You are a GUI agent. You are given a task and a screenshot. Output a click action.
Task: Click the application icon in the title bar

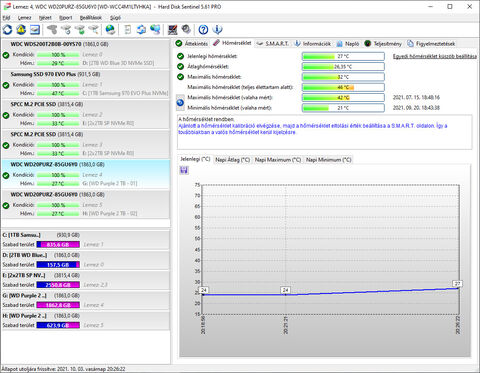tap(7, 6)
